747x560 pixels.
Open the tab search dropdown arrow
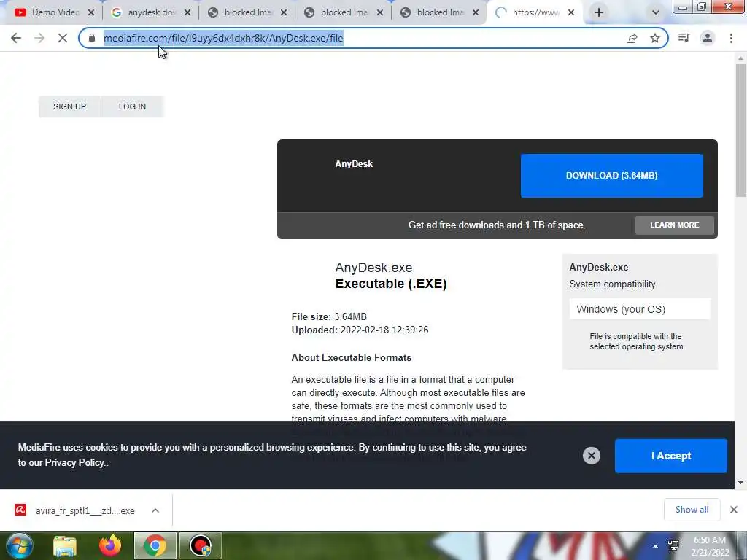point(656,12)
